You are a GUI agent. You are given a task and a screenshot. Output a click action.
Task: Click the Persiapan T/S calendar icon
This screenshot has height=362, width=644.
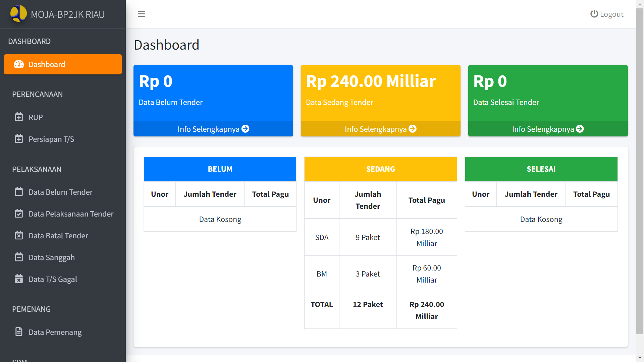point(19,139)
